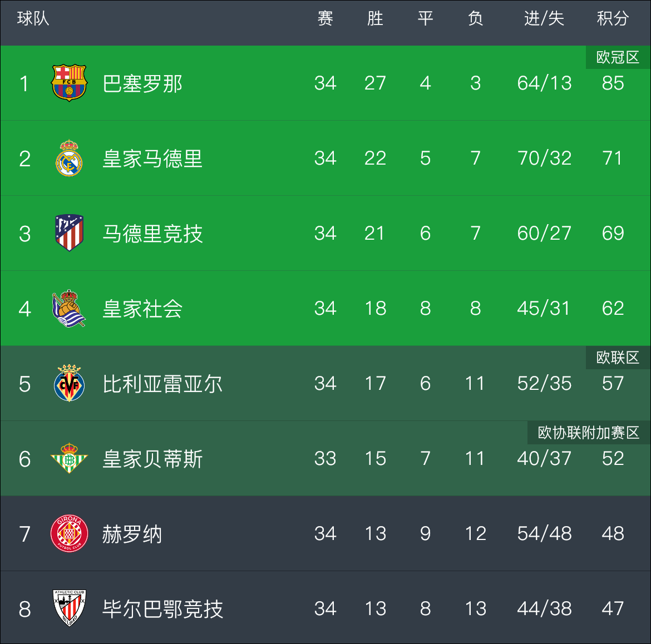Click the FC Barcelona crest icon

(69, 82)
